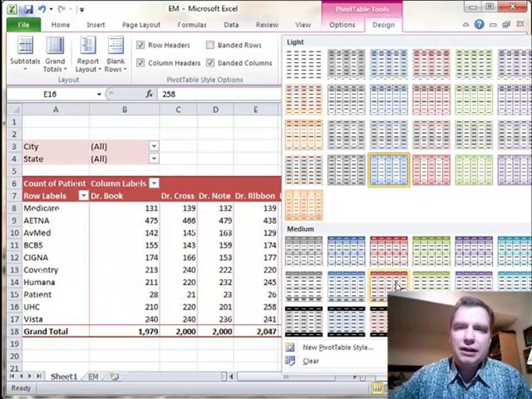Enable the Banded Rows checkbox
Image resolution: width=532 pixels, height=399 pixels.
pos(210,45)
